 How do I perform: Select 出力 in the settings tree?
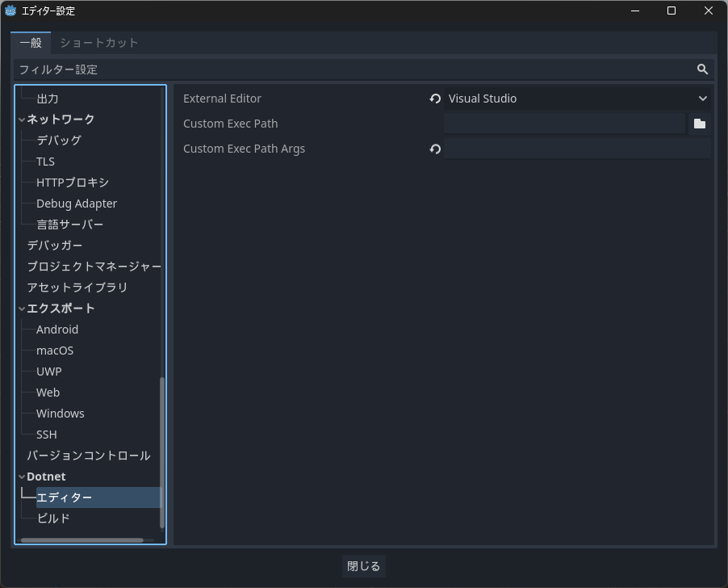[x=48, y=99]
